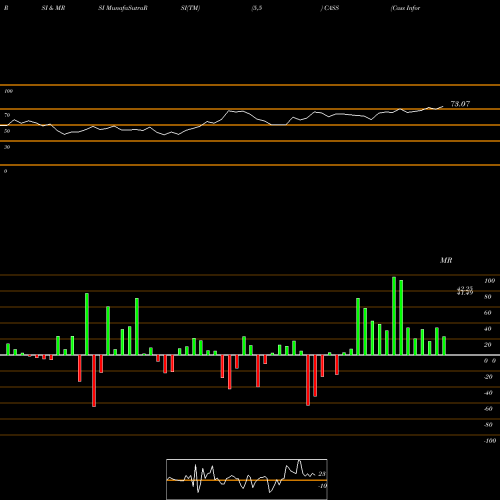Select the -20 label on the MR axis
Screen dimensions: 500x500
coord(488,377)
